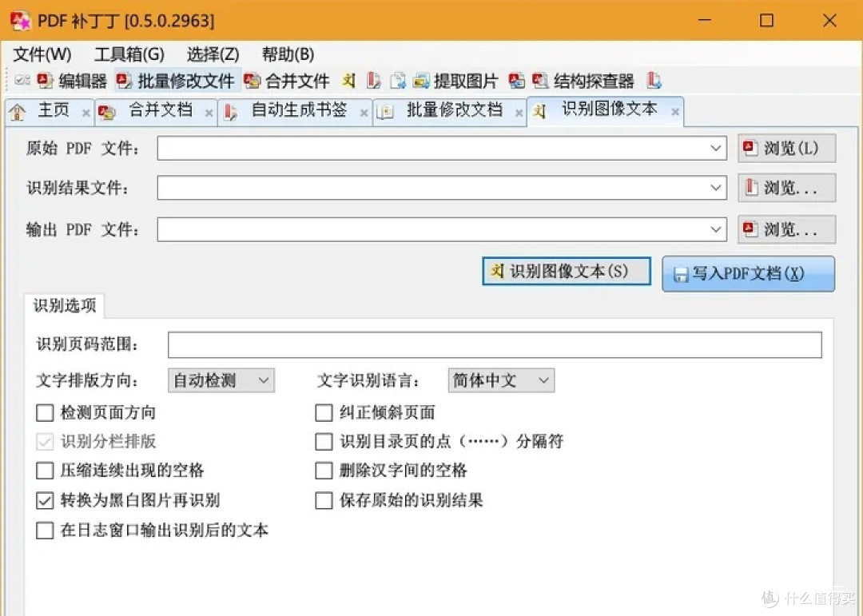This screenshot has width=863, height=616.
Task: Open the 原始 PDF 文件 dropdown arrow
Action: [716, 147]
